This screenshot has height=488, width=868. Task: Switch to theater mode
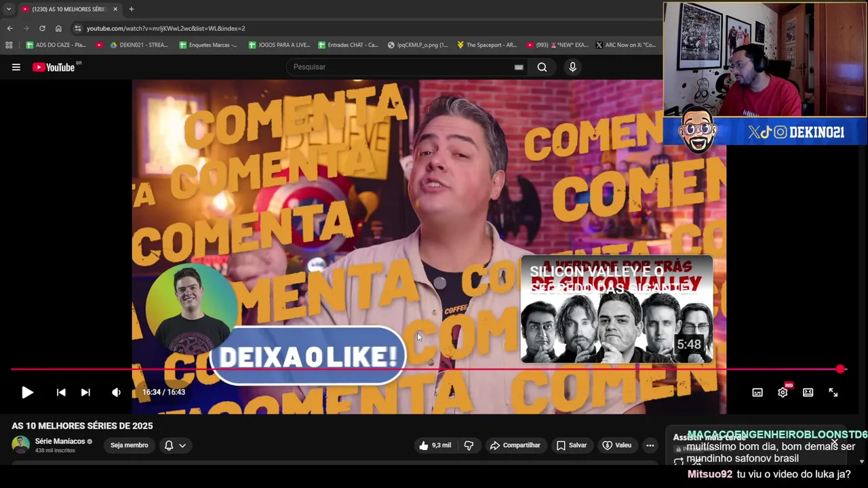tap(808, 392)
